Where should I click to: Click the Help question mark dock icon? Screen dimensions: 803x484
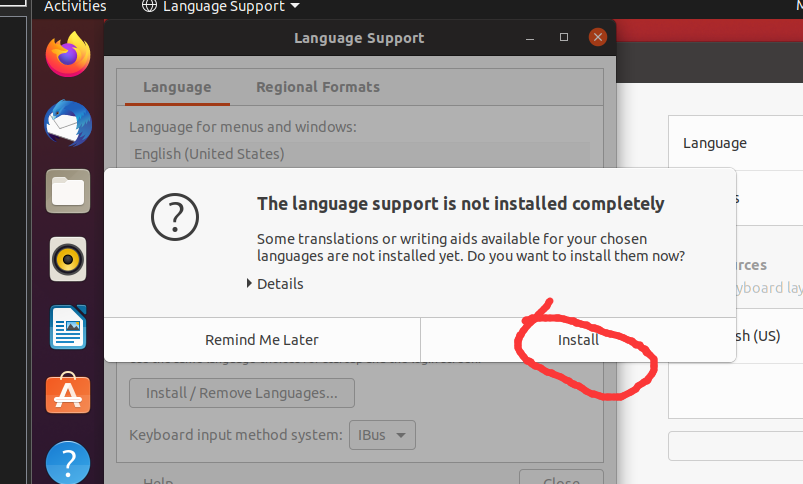[x=68, y=462]
